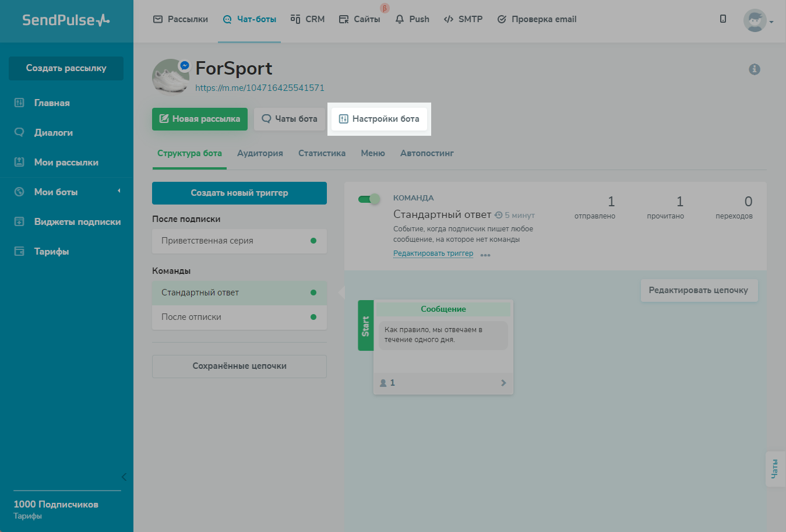Click the subscriber count icon in message card
The height and width of the screenshot is (532, 786).
tap(383, 383)
